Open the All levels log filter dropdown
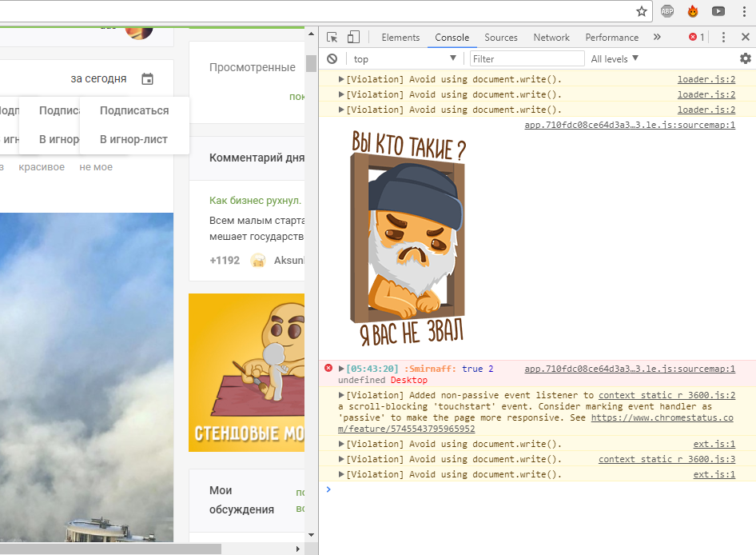 point(615,58)
